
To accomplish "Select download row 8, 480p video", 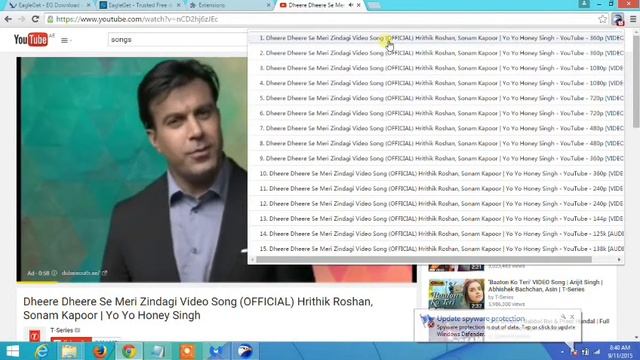I will point(436,143).
